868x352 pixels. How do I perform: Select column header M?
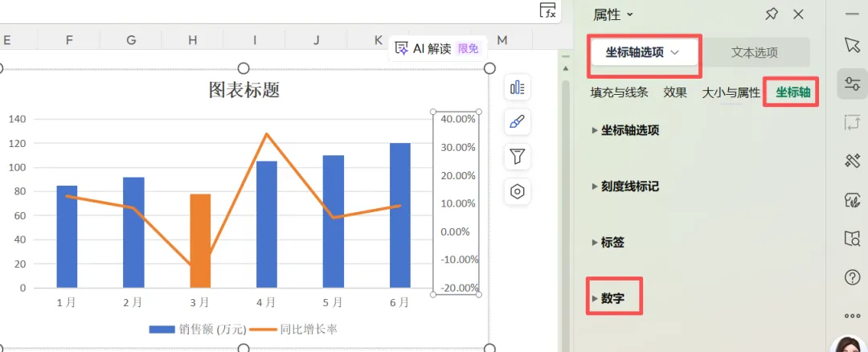click(x=502, y=40)
